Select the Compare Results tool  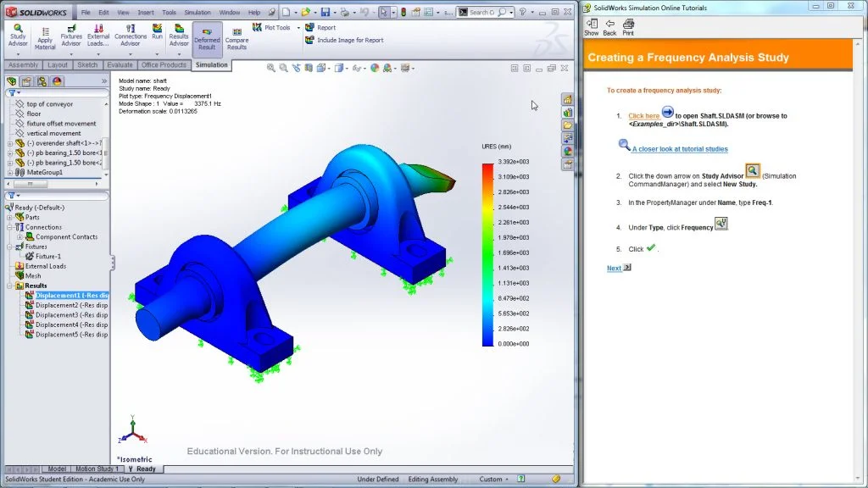[236, 38]
